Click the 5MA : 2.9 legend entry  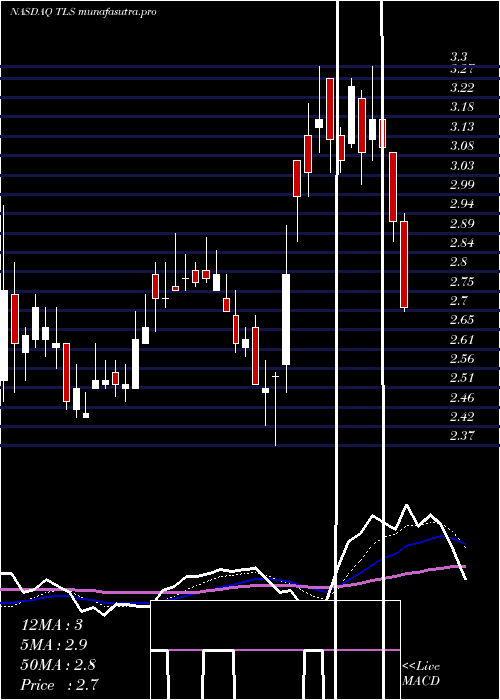tap(54, 645)
